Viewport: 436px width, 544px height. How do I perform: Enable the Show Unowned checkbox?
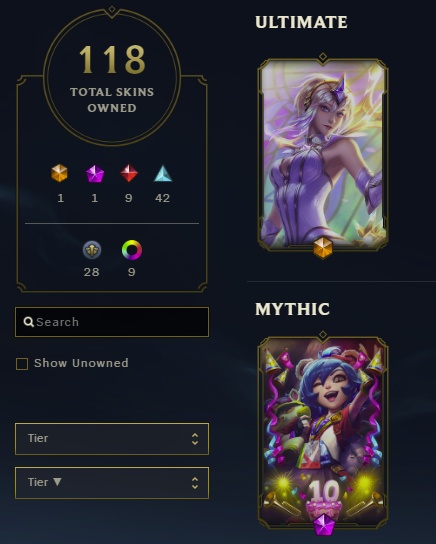pos(22,364)
